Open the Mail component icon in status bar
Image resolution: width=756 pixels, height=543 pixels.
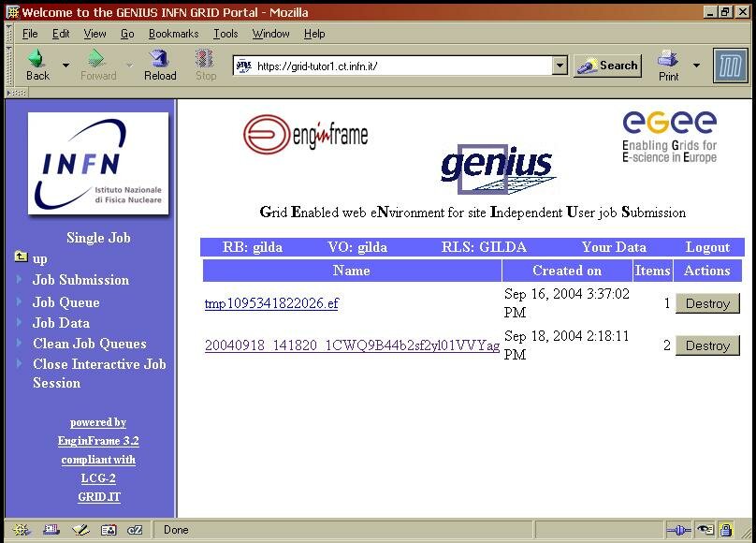click(x=51, y=530)
